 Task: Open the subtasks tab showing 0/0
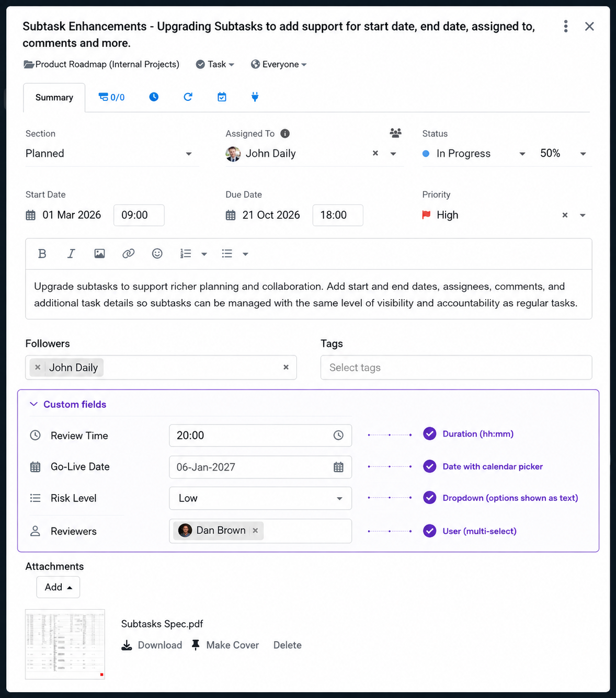pyautogui.click(x=111, y=97)
